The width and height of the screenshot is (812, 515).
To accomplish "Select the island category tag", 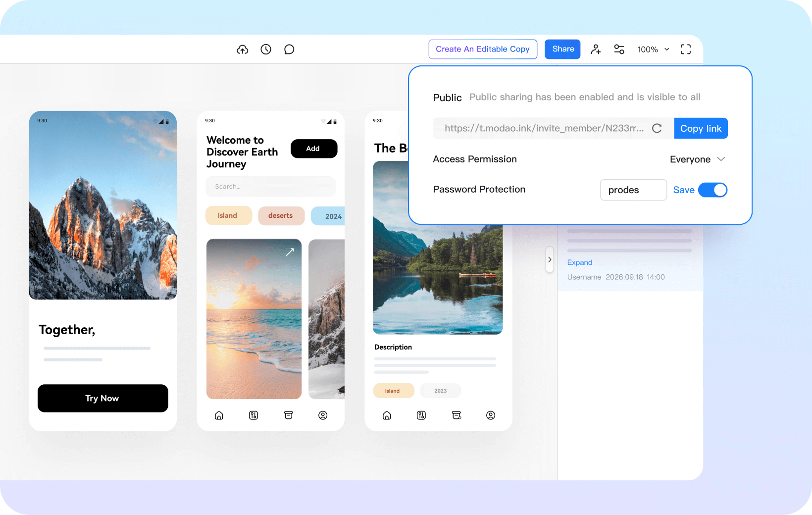I will pos(228,216).
